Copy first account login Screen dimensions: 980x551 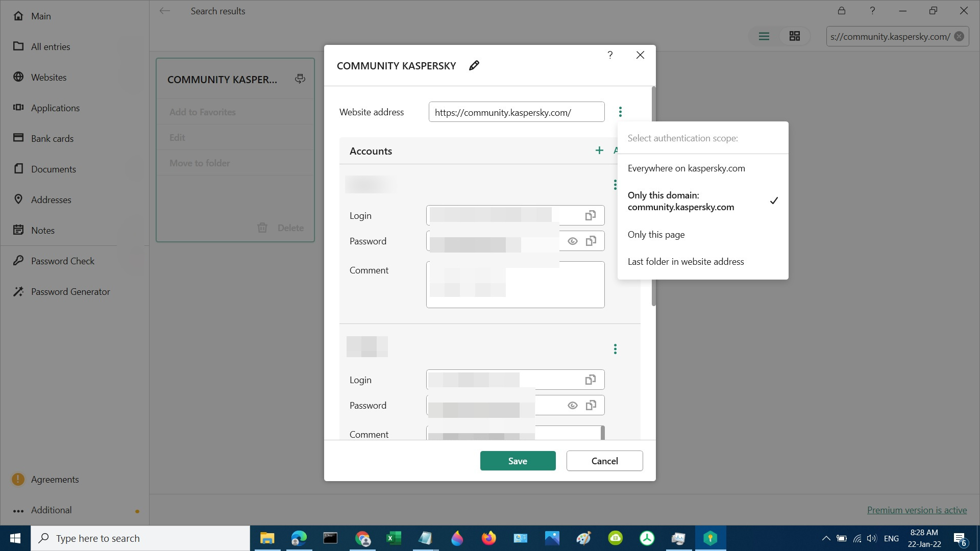tap(591, 216)
